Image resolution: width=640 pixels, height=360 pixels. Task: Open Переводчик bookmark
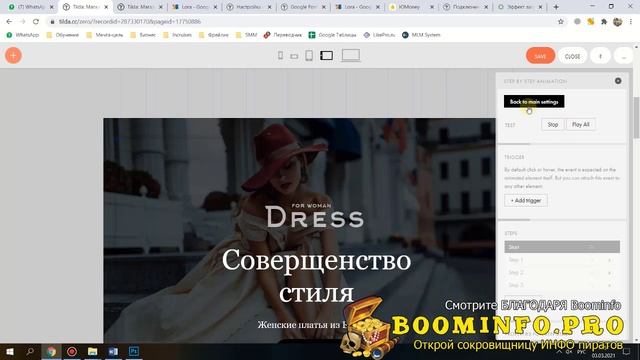[283, 35]
